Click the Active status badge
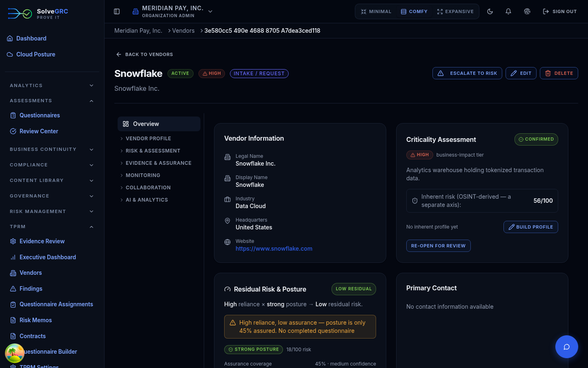588x368 pixels. click(x=180, y=74)
